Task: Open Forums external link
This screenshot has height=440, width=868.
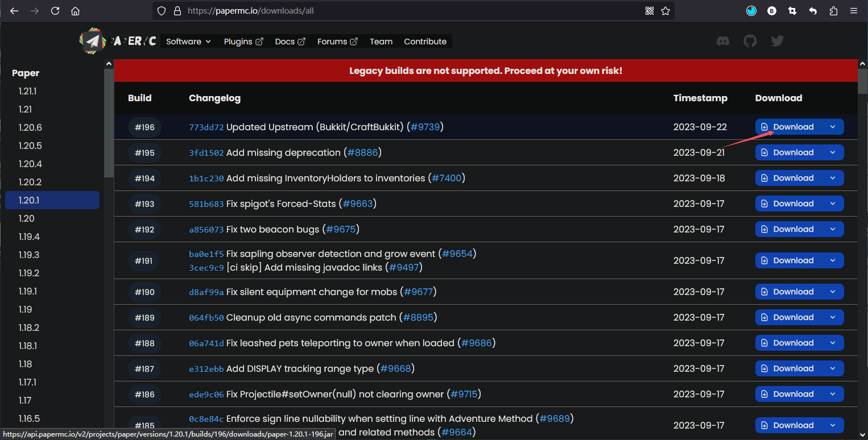Action: point(337,41)
